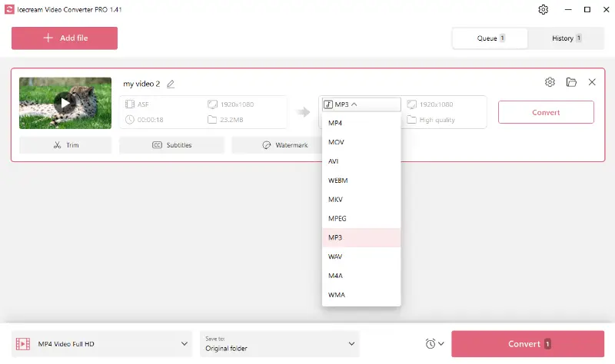Select MOV from format list
Screen dimensions: 615x364
point(361,142)
